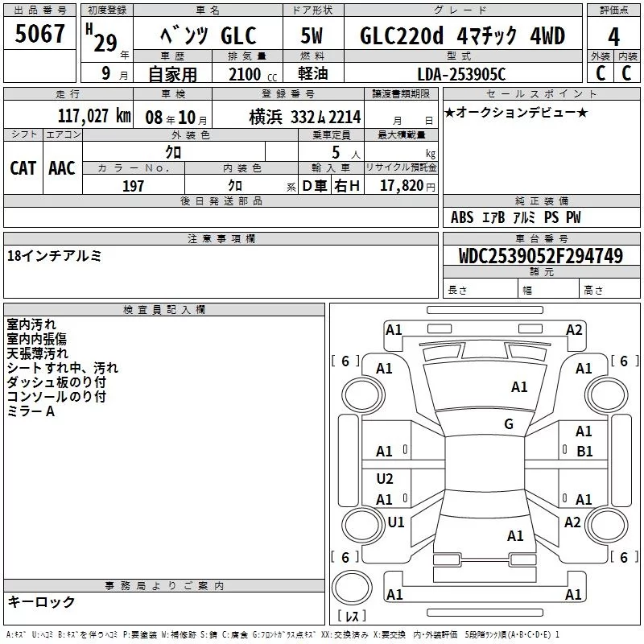This screenshot has width=644, height=644.
Task: Click the 純正装備 header
Action: pyautogui.click(x=541, y=200)
